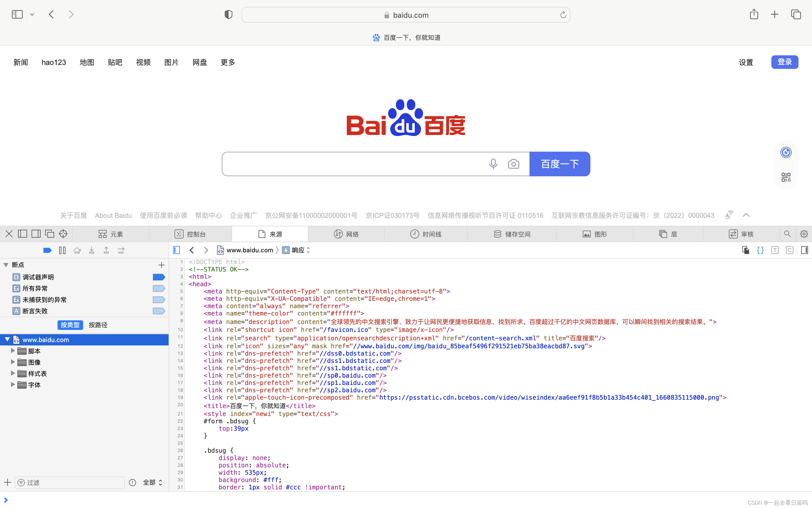Toggle 调试器声明 breakpoint

click(159, 277)
